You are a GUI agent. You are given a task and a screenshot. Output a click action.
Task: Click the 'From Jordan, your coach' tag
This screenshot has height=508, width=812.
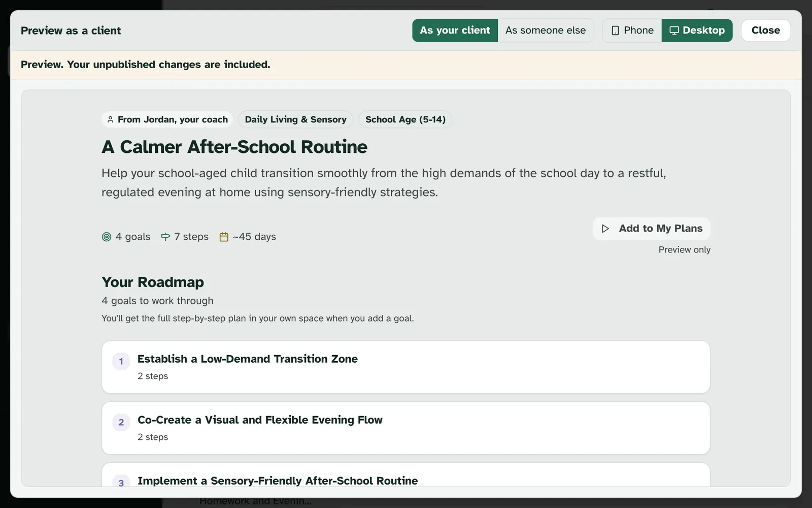pyautogui.click(x=167, y=119)
